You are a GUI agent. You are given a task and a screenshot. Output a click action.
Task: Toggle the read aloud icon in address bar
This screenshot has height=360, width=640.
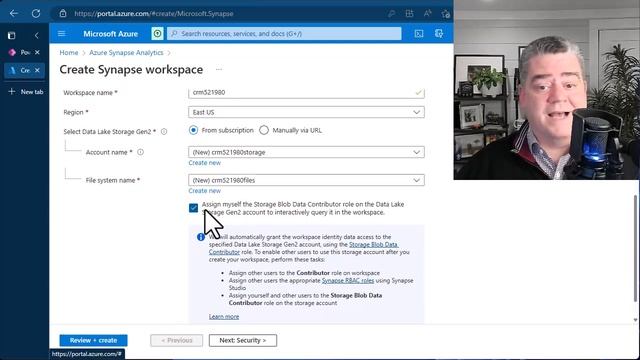pos(427,13)
